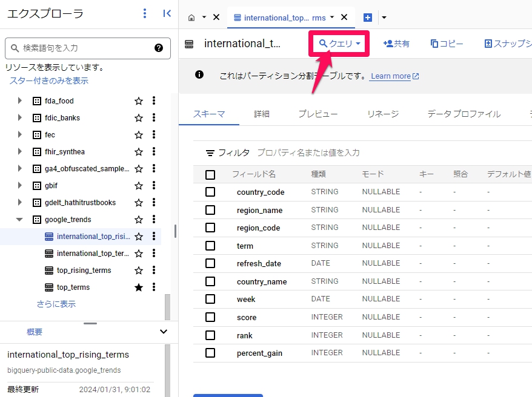This screenshot has height=397, width=532.
Task: Expand the fhir_synthea dataset
Action: tap(19, 151)
